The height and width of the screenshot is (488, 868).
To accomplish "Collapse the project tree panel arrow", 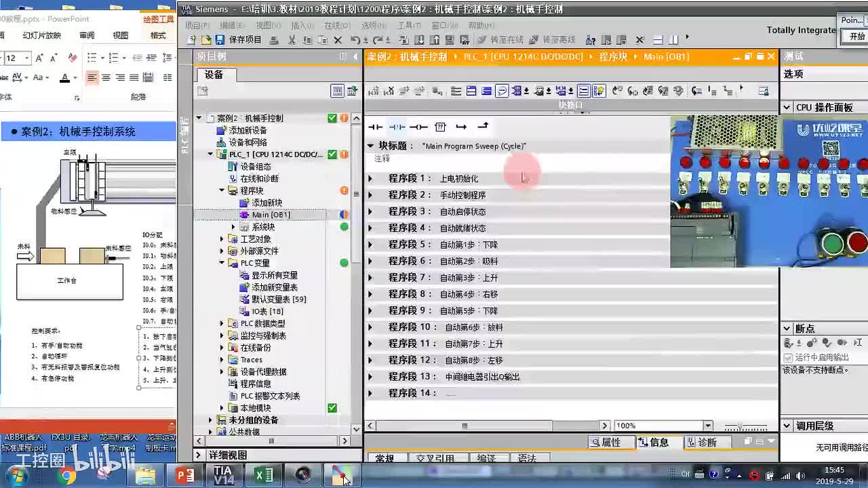I will point(355,57).
